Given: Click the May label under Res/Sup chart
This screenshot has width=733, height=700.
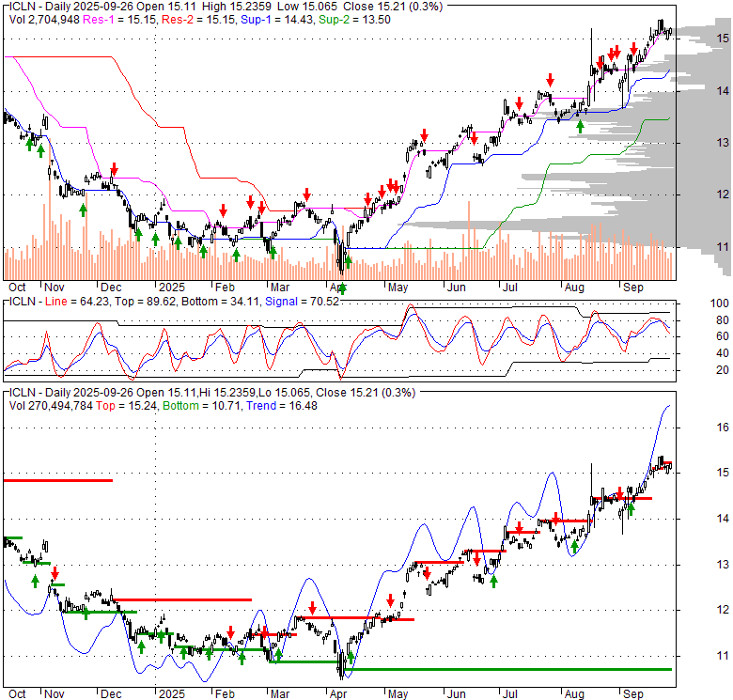Looking at the screenshot, I should [398, 288].
